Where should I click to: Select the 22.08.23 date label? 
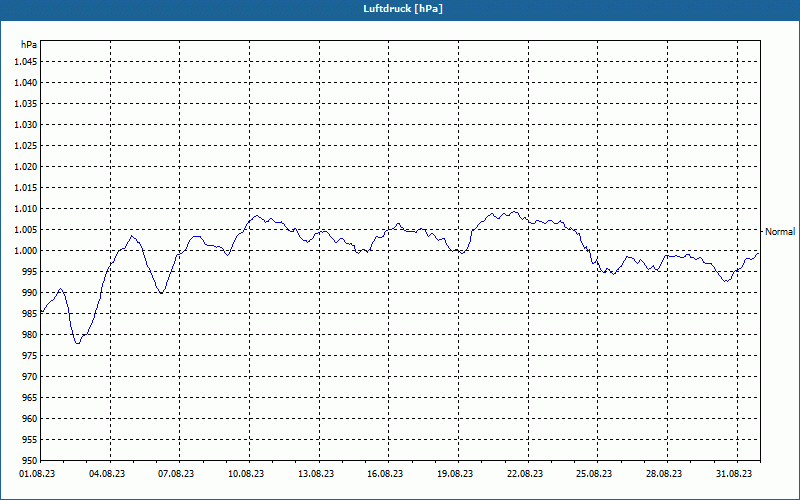coord(525,474)
